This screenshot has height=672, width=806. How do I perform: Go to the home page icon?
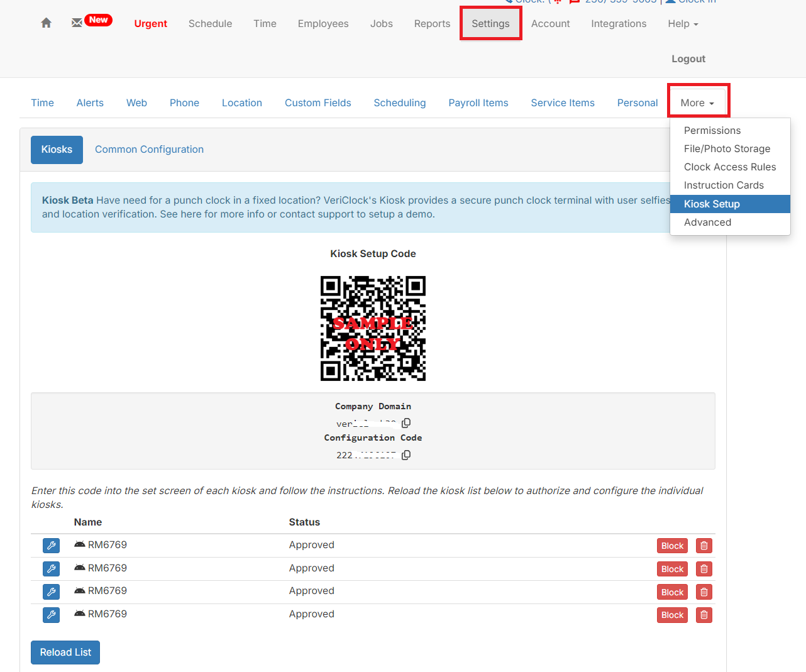(46, 23)
